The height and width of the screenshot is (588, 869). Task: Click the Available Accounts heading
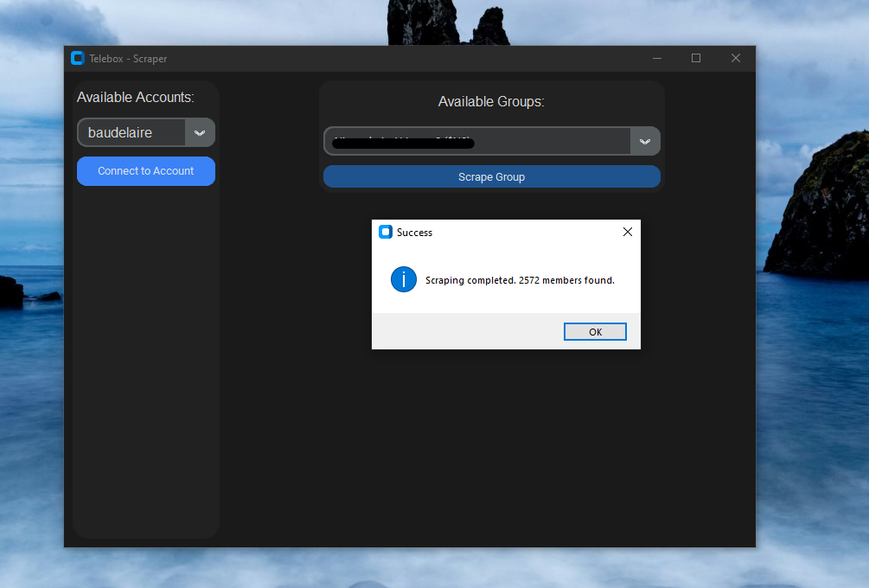(x=136, y=97)
